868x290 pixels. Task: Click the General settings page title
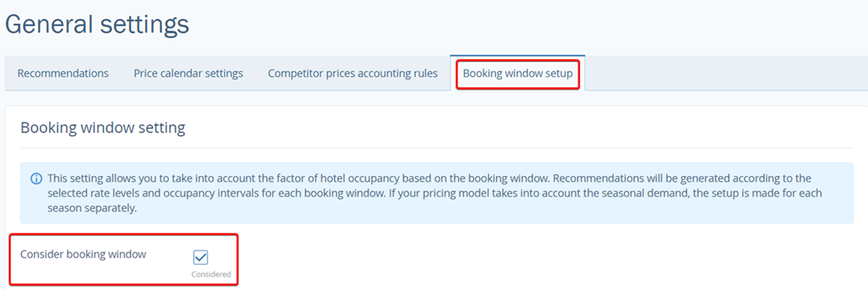click(x=97, y=25)
